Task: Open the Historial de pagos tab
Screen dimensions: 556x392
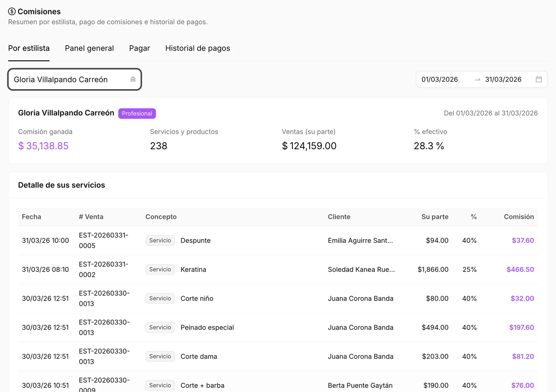Action: pyautogui.click(x=198, y=48)
